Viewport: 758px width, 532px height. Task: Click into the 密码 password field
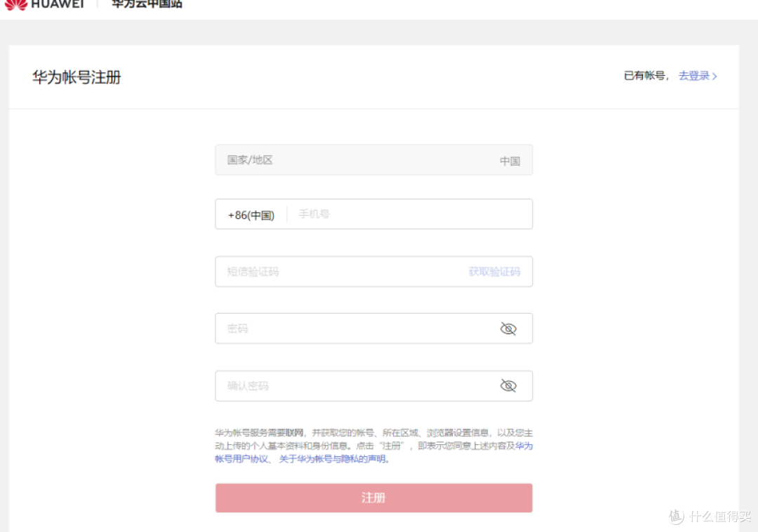[351, 328]
